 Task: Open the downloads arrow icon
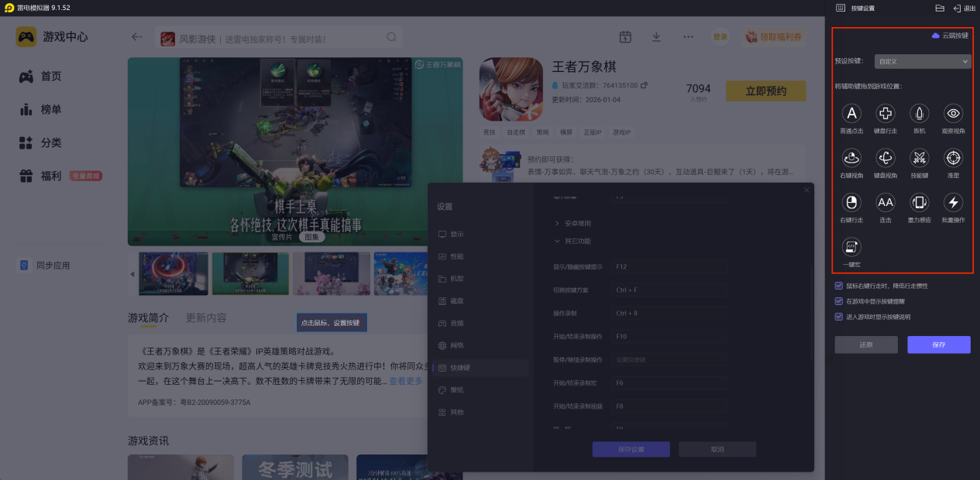(656, 36)
